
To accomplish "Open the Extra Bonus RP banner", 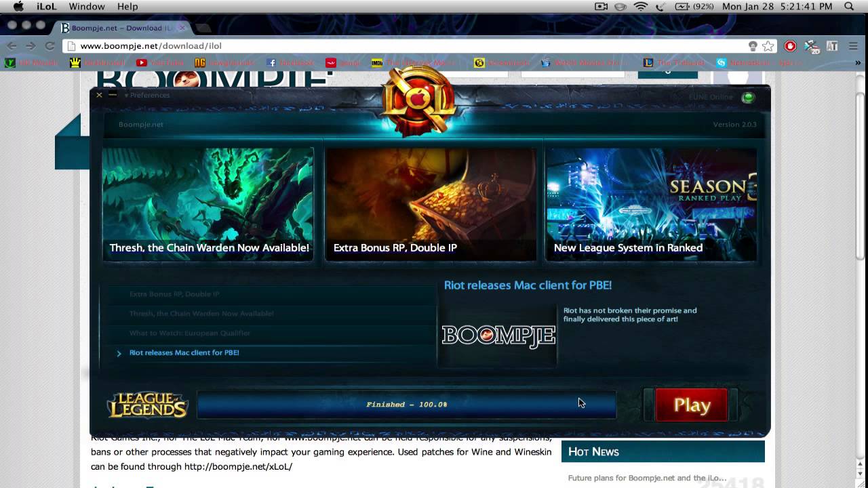I will (x=431, y=204).
